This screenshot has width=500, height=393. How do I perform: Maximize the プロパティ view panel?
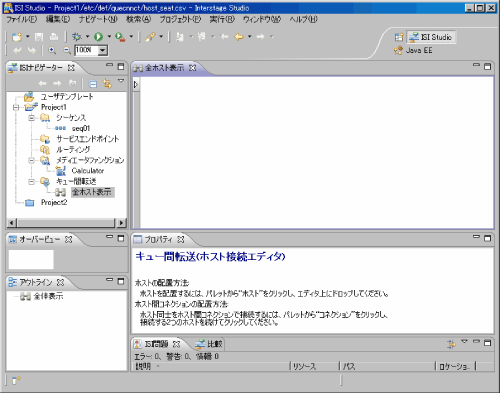point(487,238)
